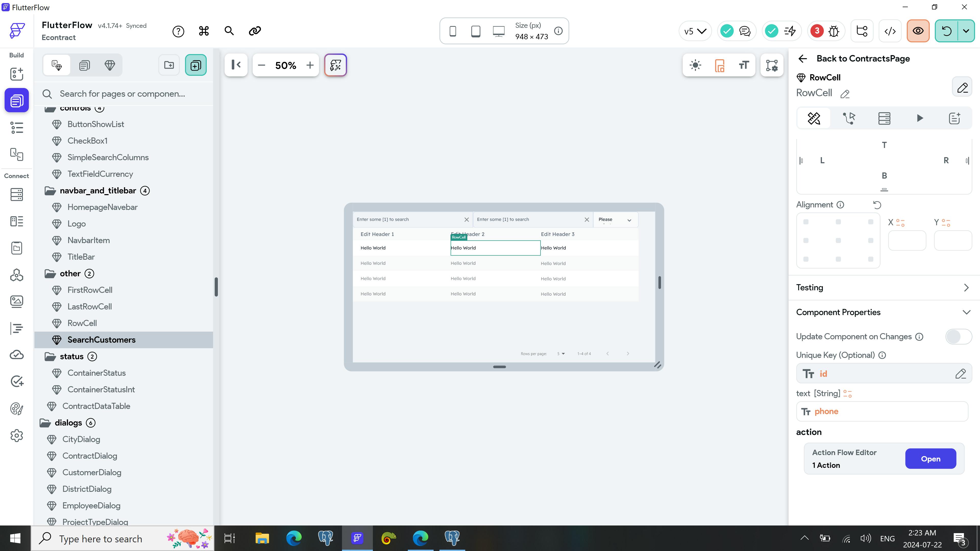This screenshot has height=551, width=980.
Task: Open the Action Flow Editor
Action: click(x=930, y=459)
